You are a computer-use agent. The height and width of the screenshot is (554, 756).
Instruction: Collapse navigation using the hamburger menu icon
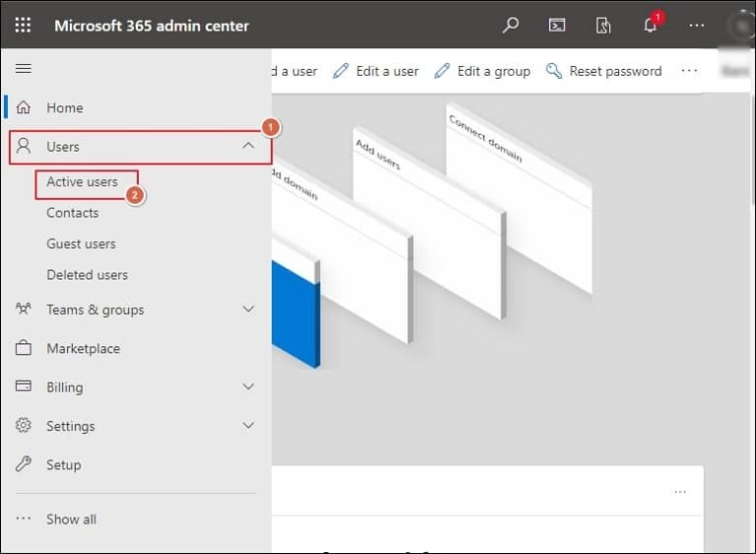pos(24,68)
